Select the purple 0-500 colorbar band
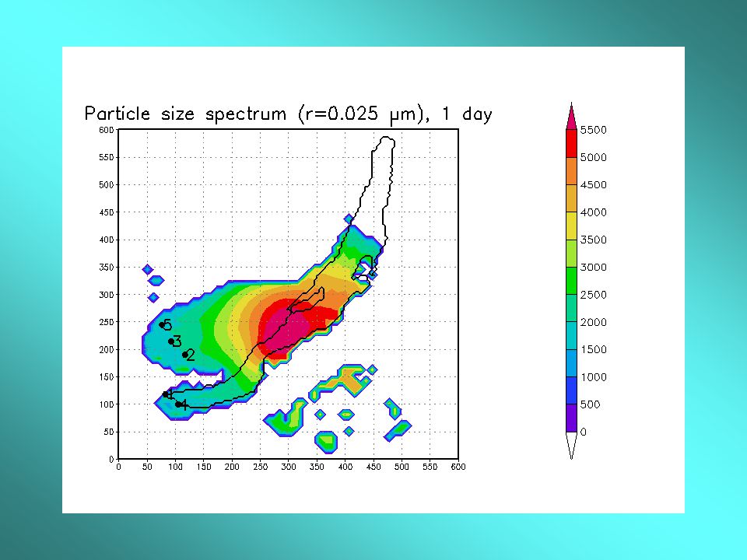 pos(571,418)
